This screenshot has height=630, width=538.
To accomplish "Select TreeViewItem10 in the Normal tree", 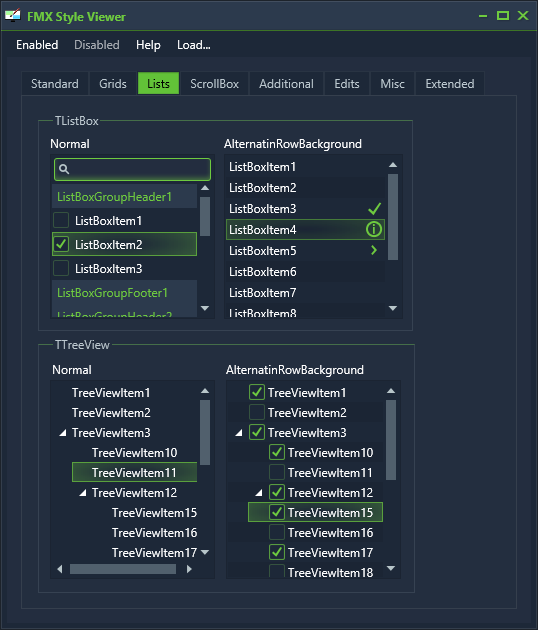I will pos(134,453).
